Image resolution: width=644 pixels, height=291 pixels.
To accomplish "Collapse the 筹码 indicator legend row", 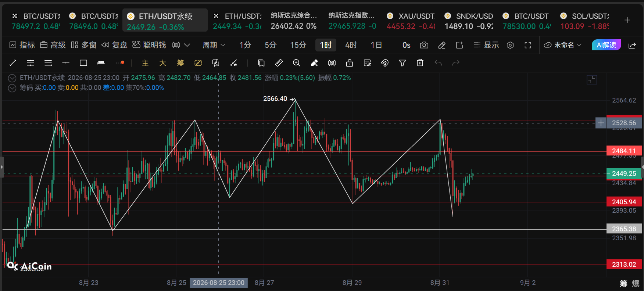I will pos(12,88).
